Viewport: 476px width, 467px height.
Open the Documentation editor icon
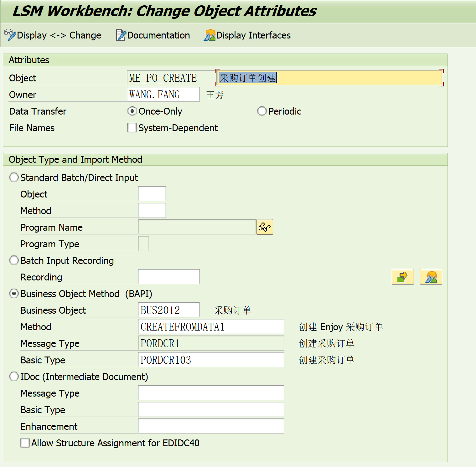click(x=120, y=35)
